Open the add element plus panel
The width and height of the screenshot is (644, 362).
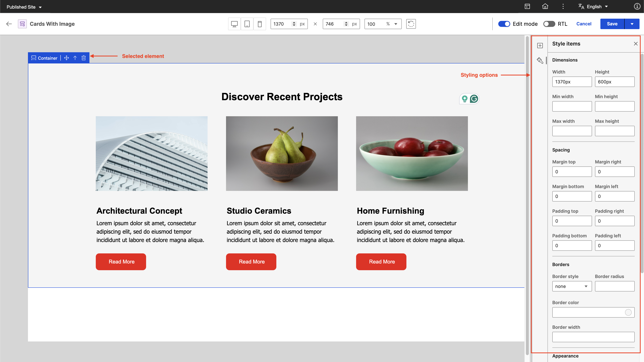point(540,46)
